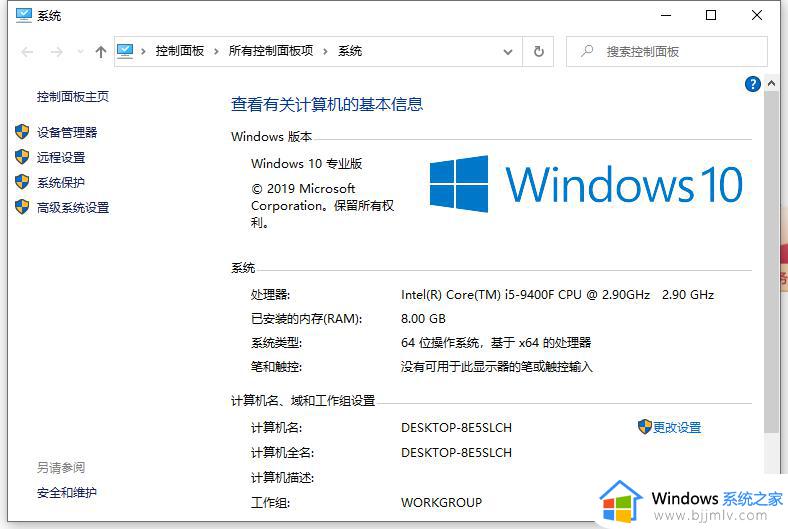Image resolution: width=788 pixels, height=529 pixels.
Task: Click Windows 10 专业版 edition text
Action: tap(307, 164)
